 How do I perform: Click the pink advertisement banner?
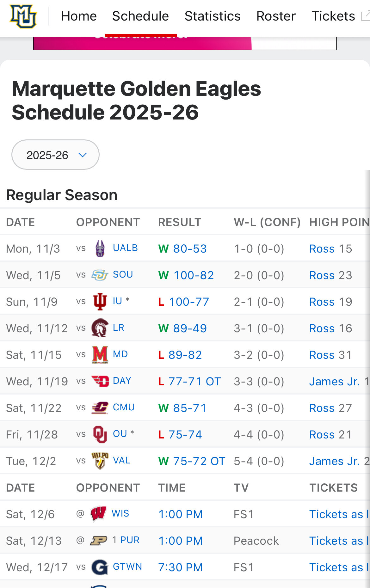[x=142, y=44]
